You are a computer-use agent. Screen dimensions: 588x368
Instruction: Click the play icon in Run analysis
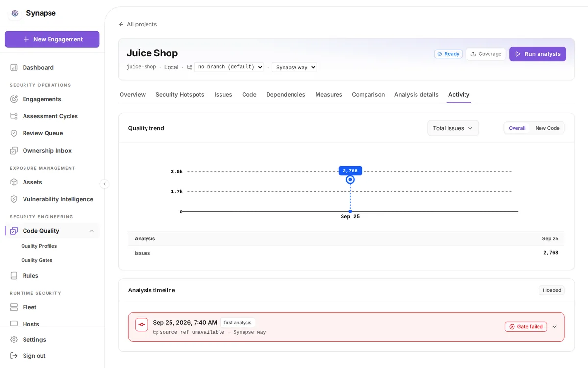tap(518, 54)
